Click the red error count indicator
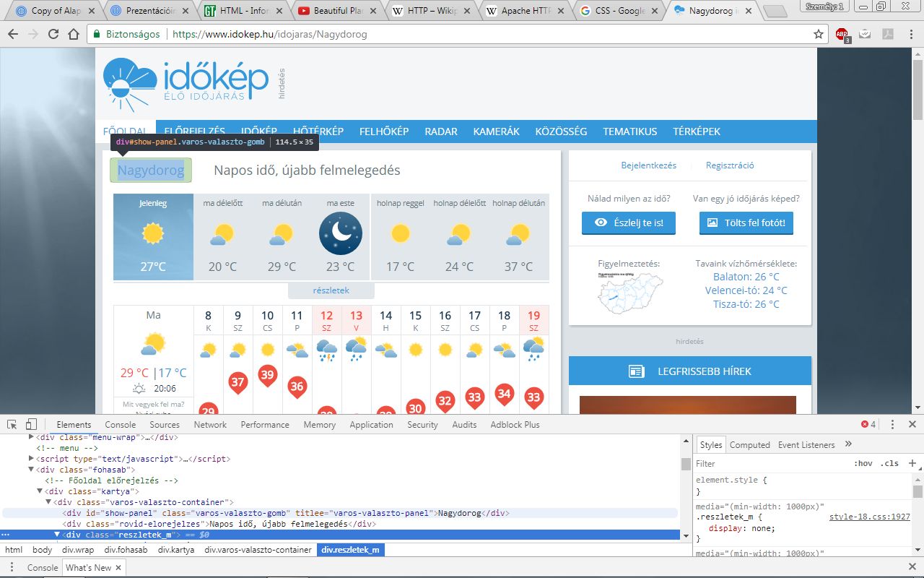 tap(868, 424)
